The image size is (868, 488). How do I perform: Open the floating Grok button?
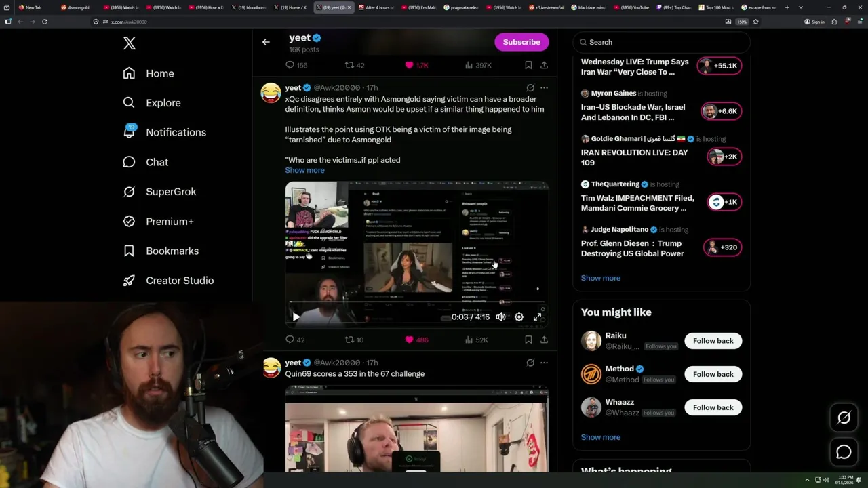[x=844, y=418]
